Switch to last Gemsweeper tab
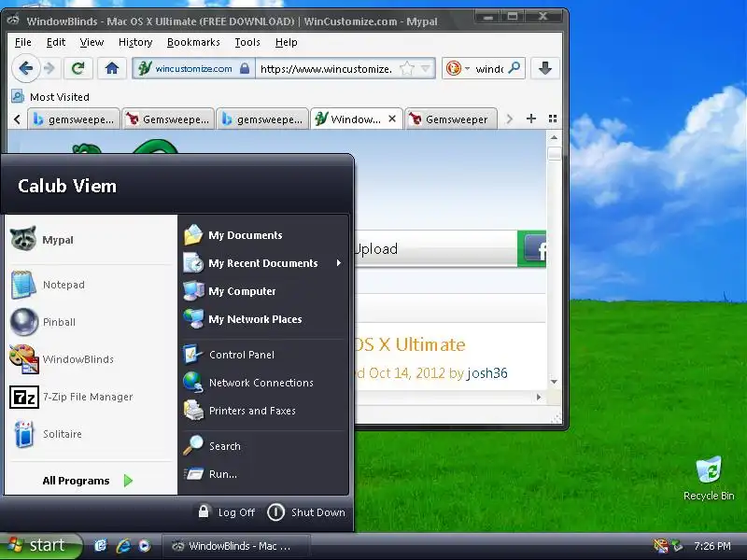747x560 pixels. pyautogui.click(x=451, y=119)
